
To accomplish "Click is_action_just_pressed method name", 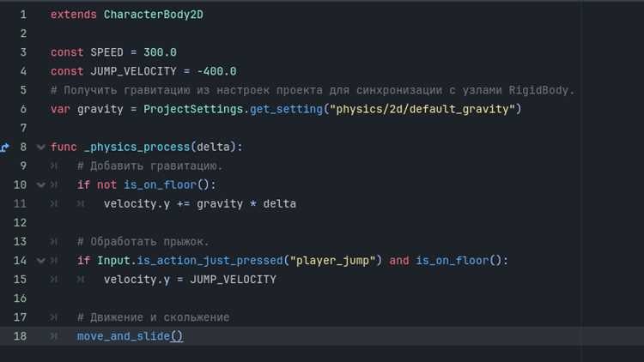I will tap(210, 261).
